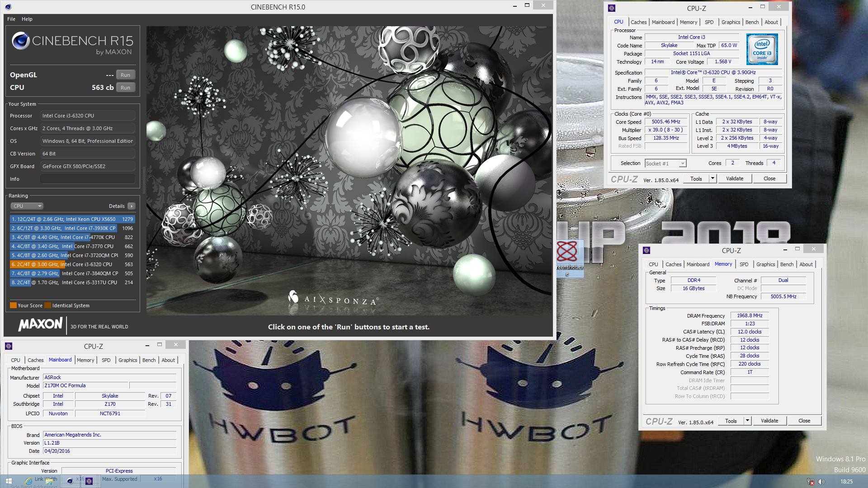Switch to Caches tab in top-right CPU-Z
868x488 pixels.
(x=638, y=22)
